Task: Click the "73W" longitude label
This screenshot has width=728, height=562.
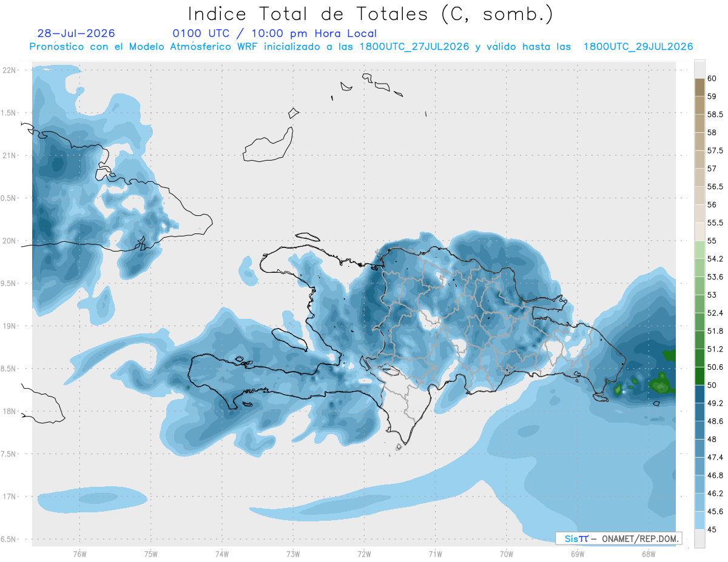Action: click(293, 554)
